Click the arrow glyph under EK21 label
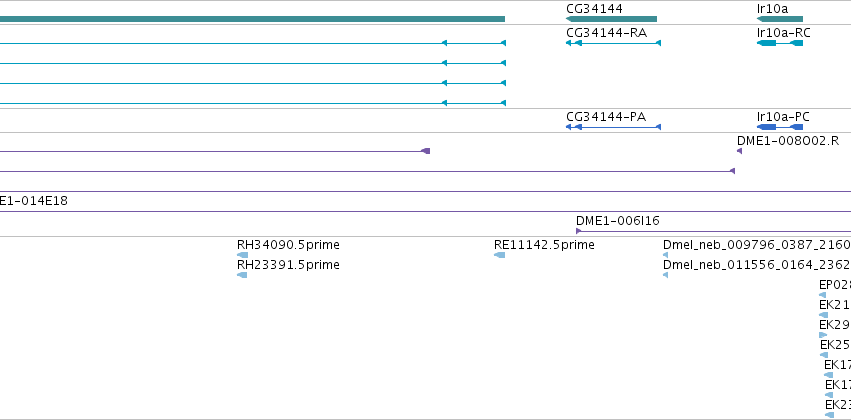Image resolution: width=851 pixels, height=420 pixels. click(824, 315)
